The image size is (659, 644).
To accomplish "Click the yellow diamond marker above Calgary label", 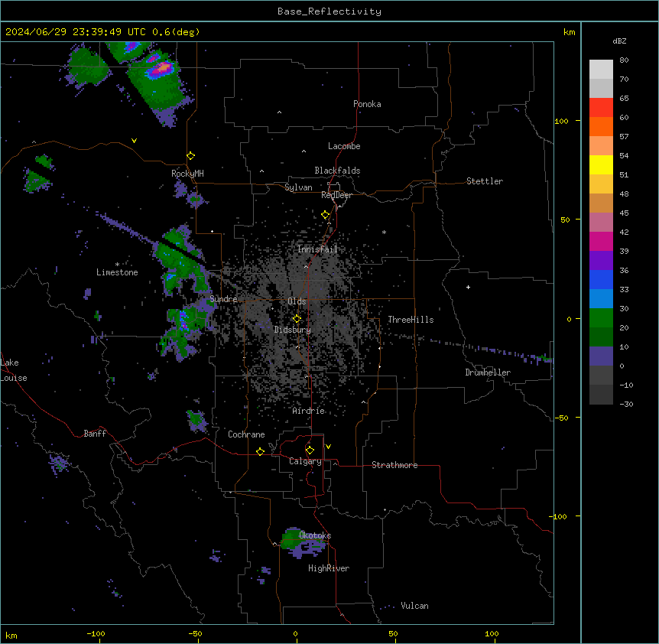I will coord(310,450).
